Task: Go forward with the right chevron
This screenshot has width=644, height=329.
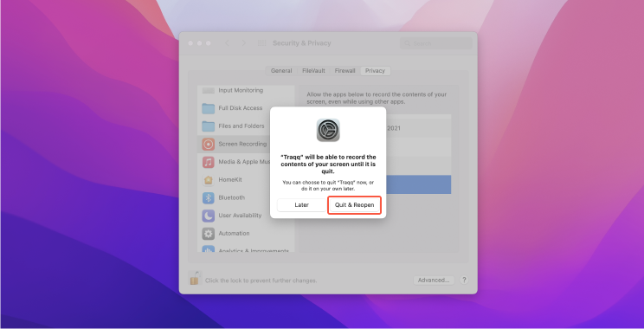Action: 243,43
